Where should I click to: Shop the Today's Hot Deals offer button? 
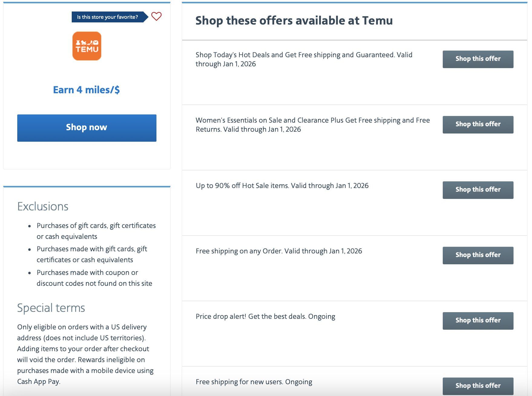478,59
